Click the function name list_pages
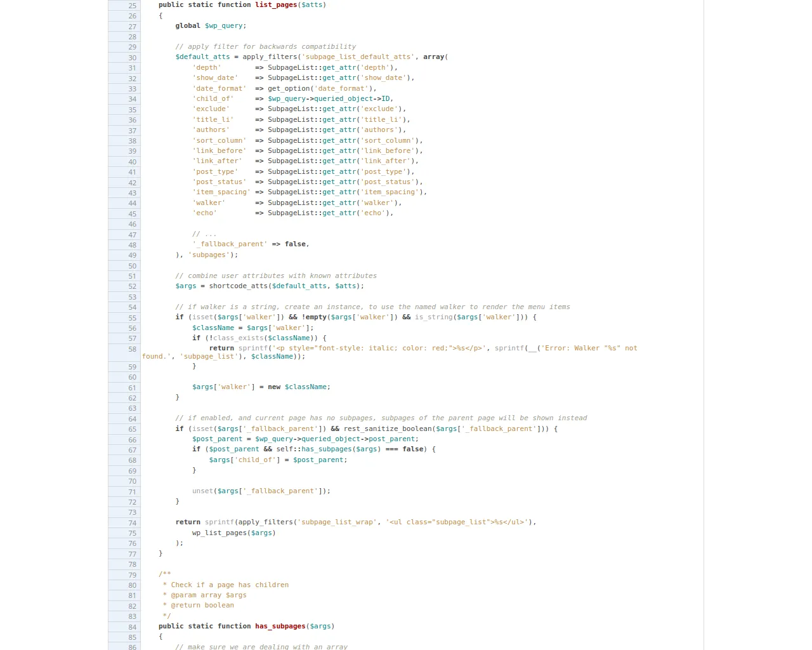The height and width of the screenshot is (650, 812). point(276,4)
